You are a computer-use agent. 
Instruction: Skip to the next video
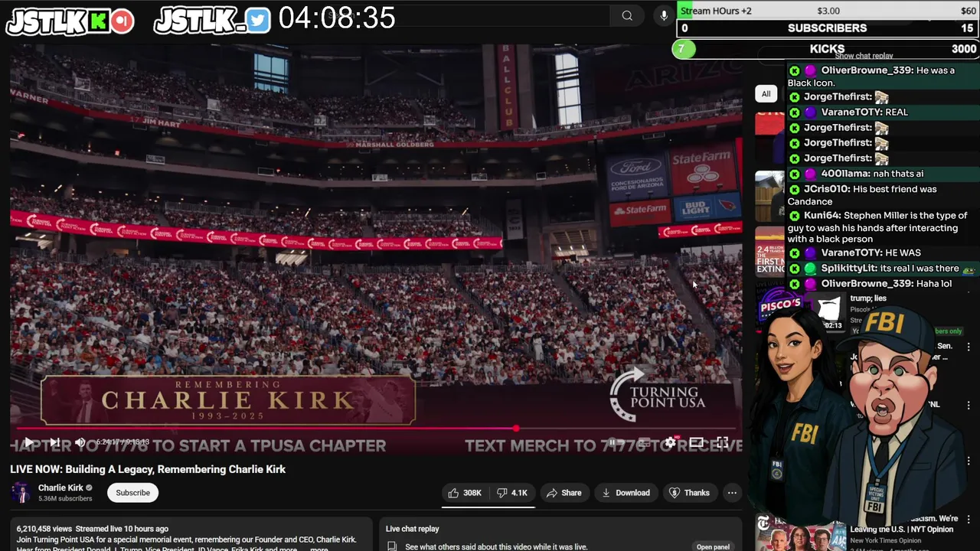pos(54,442)
